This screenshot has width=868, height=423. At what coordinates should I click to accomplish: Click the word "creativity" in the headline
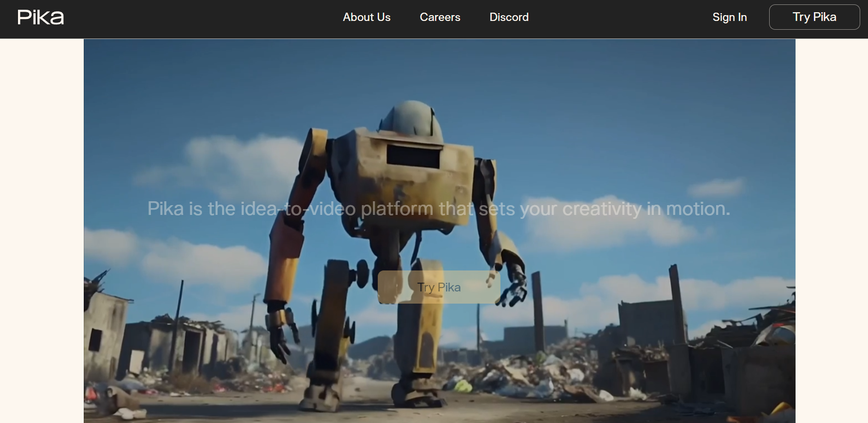(x=602, y=209)
